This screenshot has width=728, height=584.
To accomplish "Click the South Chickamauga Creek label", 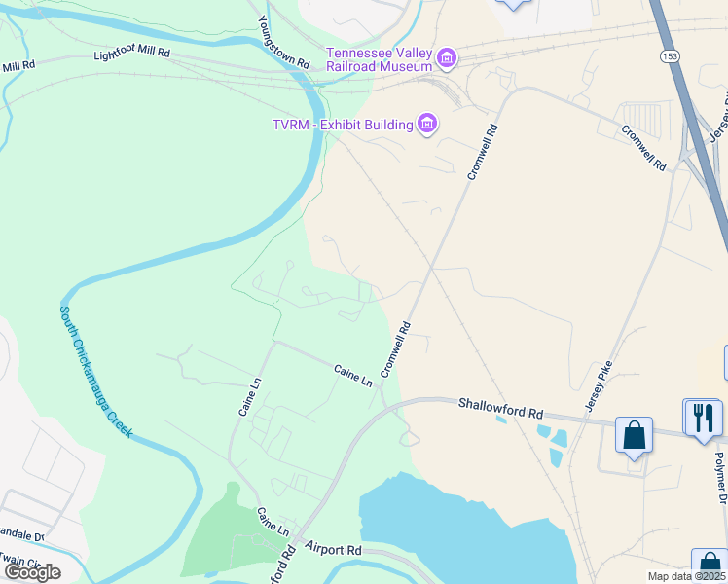I will [x=96, y=372].
